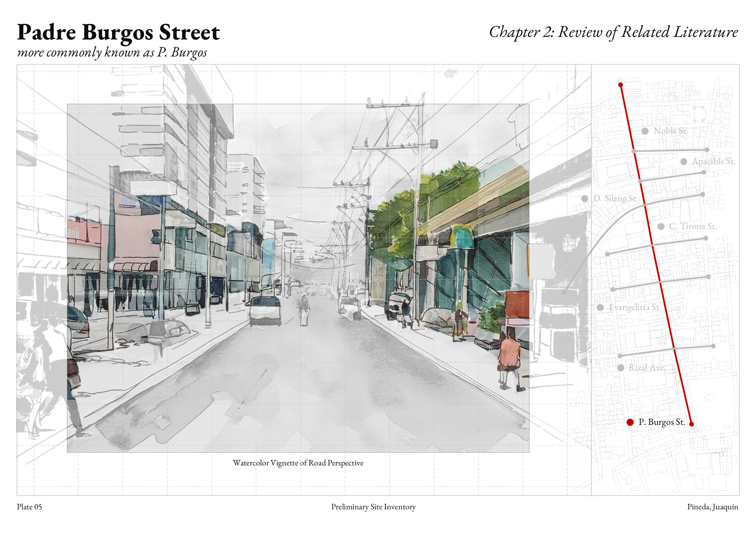The height and width of the screenshot is (535, 756).
Task: Click the Evangelista St. marker dot
Action: coord(600,307)
